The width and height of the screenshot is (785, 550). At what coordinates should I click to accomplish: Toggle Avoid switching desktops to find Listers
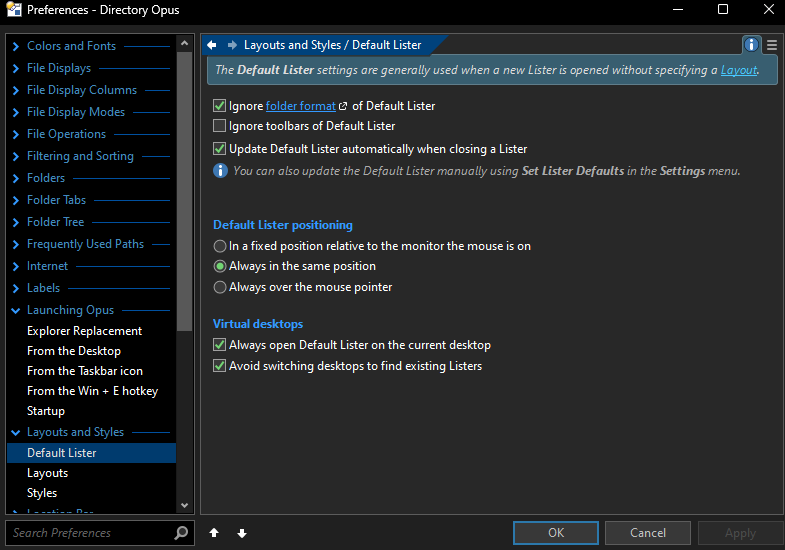click(219, 366)
